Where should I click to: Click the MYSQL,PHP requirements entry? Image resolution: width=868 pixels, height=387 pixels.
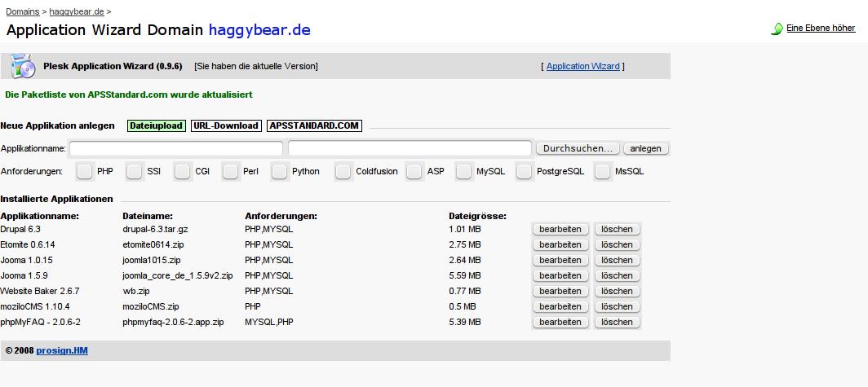(269, 322)
